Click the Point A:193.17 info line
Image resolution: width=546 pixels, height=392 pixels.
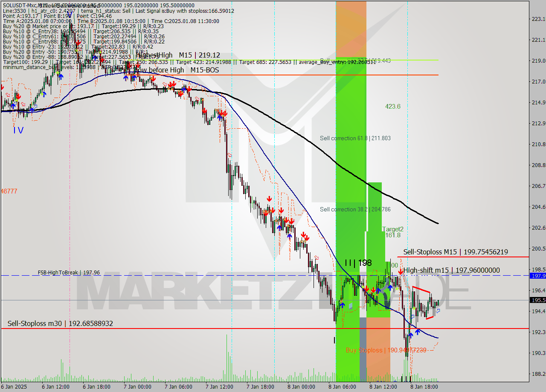click(x=57, y=16)
